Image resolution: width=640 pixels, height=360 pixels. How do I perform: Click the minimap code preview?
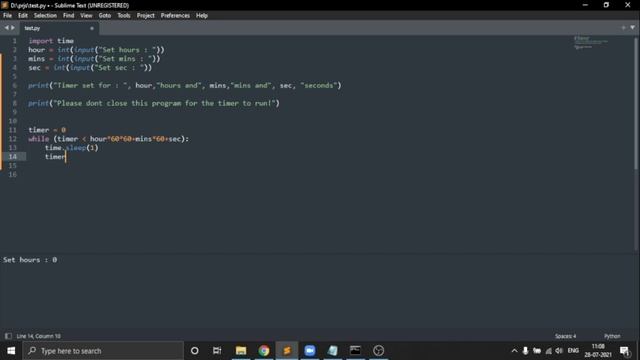(x=591, y=42)
